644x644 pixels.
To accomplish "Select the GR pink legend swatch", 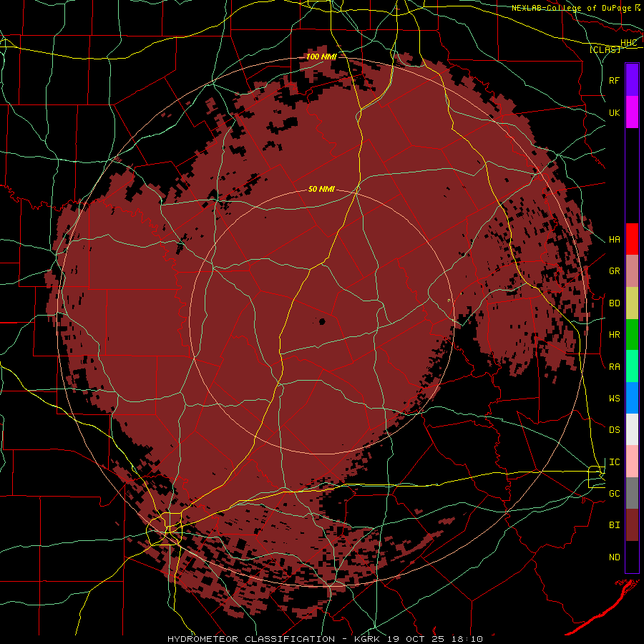I will point(632,270).
